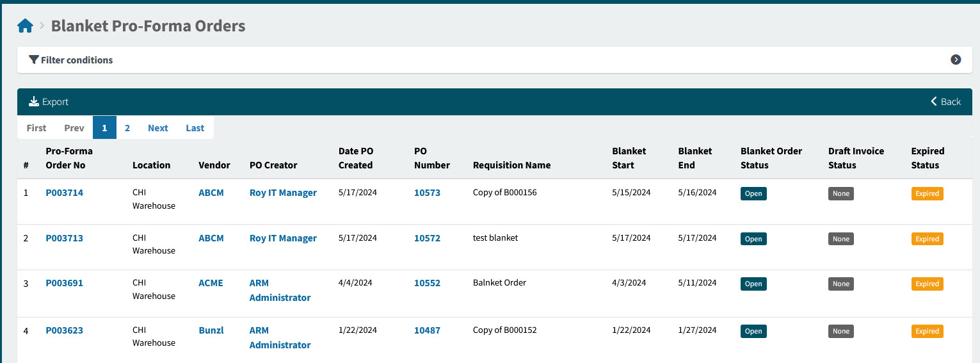The image size is (980, 363).
Task: Open vendor Bunzl
Action: click(x=211, y=330)
